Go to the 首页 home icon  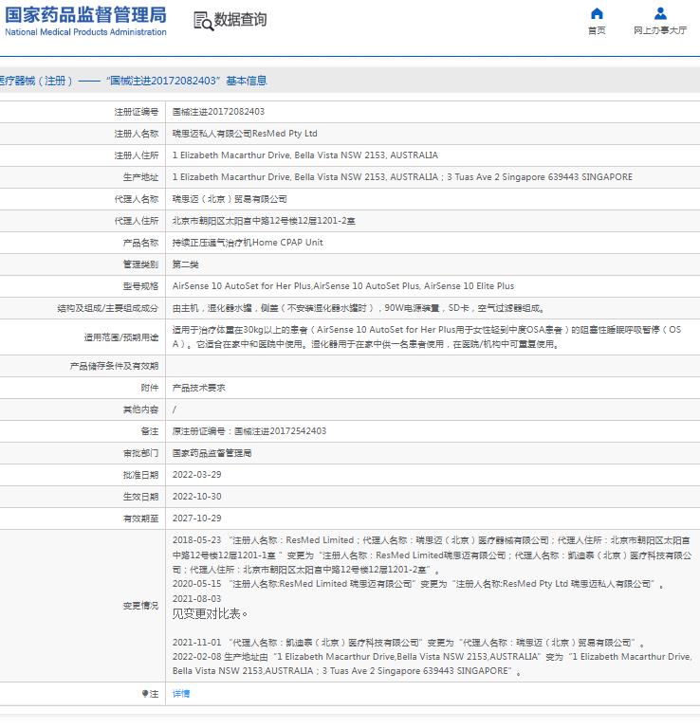point(597,13)
